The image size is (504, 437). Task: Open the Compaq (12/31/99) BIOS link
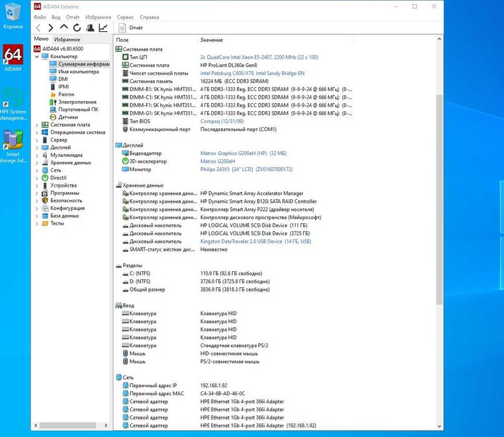[222, 121]
